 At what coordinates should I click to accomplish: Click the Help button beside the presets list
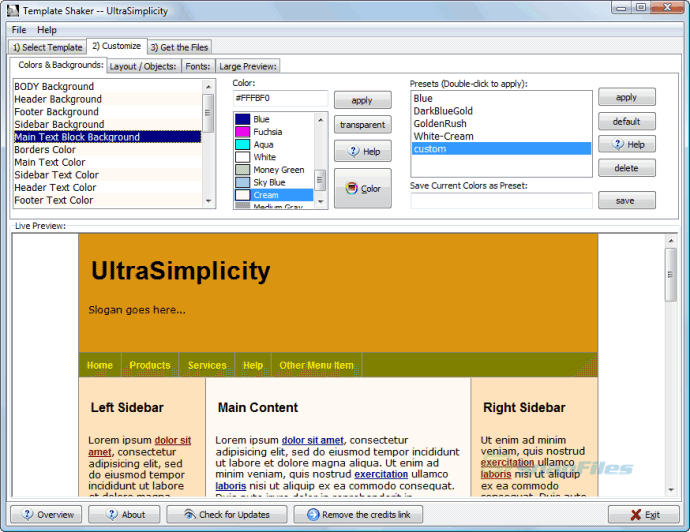pos(627,144)
